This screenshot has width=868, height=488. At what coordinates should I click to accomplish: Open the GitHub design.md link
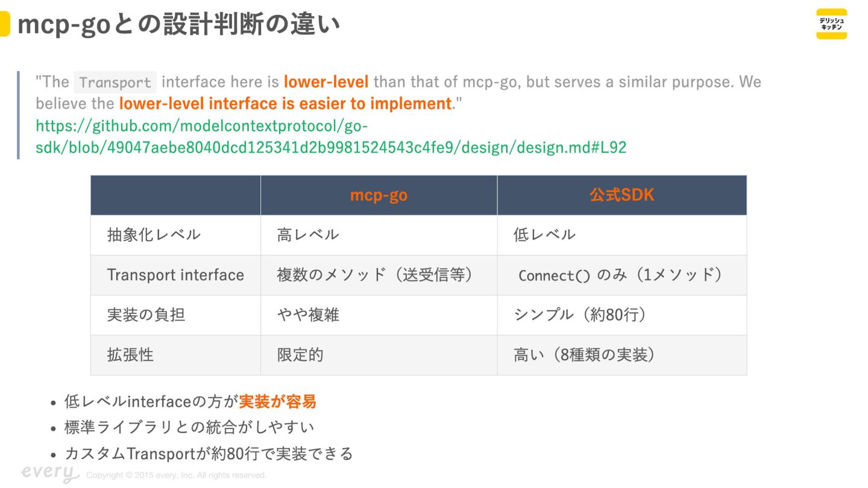tap(331, 137)
